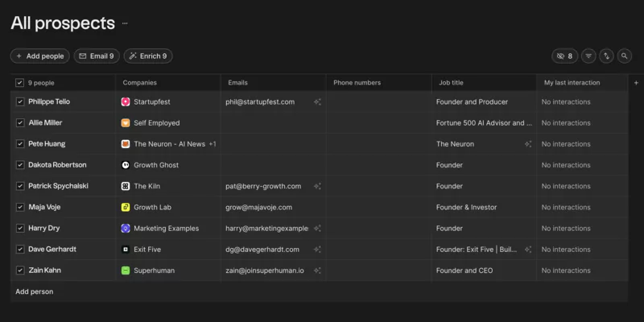Click The Neuron - AI News logo icon
Viewport: 644px width, 322px height.
tap(126, 144)
